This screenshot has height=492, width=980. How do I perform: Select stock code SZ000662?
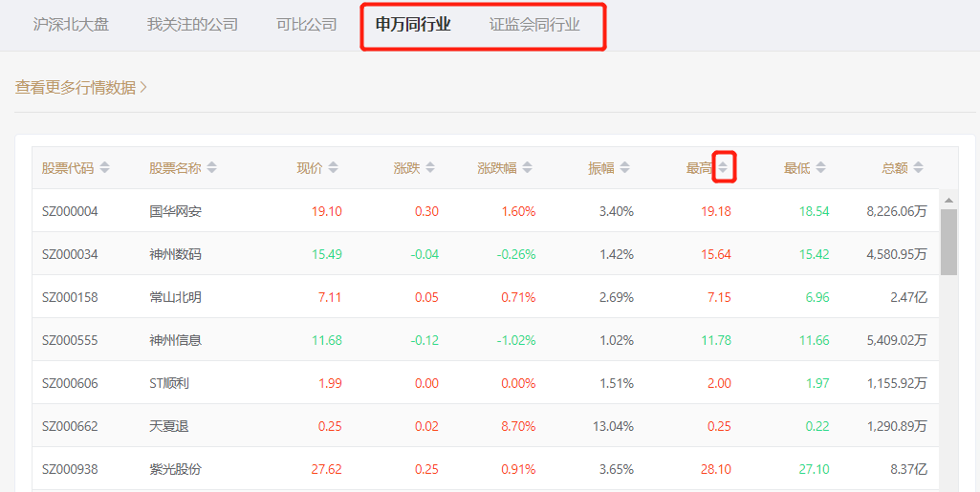click(70, 426)
